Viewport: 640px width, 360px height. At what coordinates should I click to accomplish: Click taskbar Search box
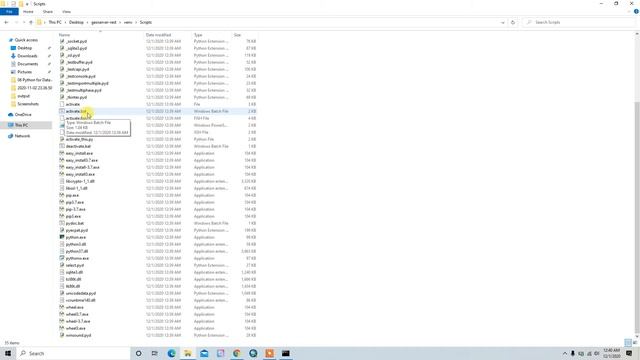tap(73, 353)
